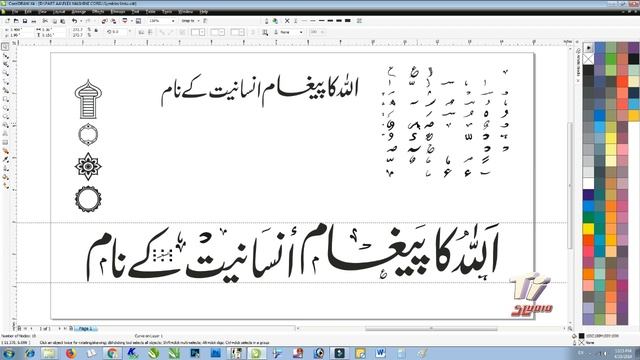640x360 pixels.
Task: Select the Table tool in the toolbox
Action: click(x=5, y=142)
